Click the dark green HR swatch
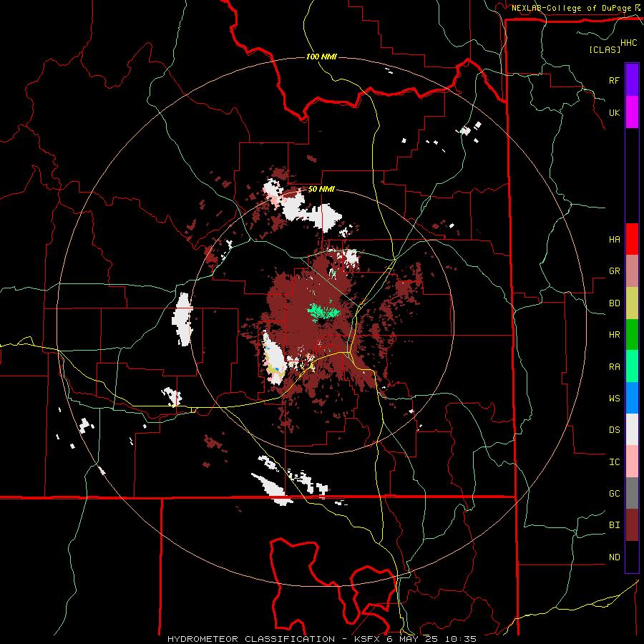Screen dimensions: 644x644 [x=632, y=334]
